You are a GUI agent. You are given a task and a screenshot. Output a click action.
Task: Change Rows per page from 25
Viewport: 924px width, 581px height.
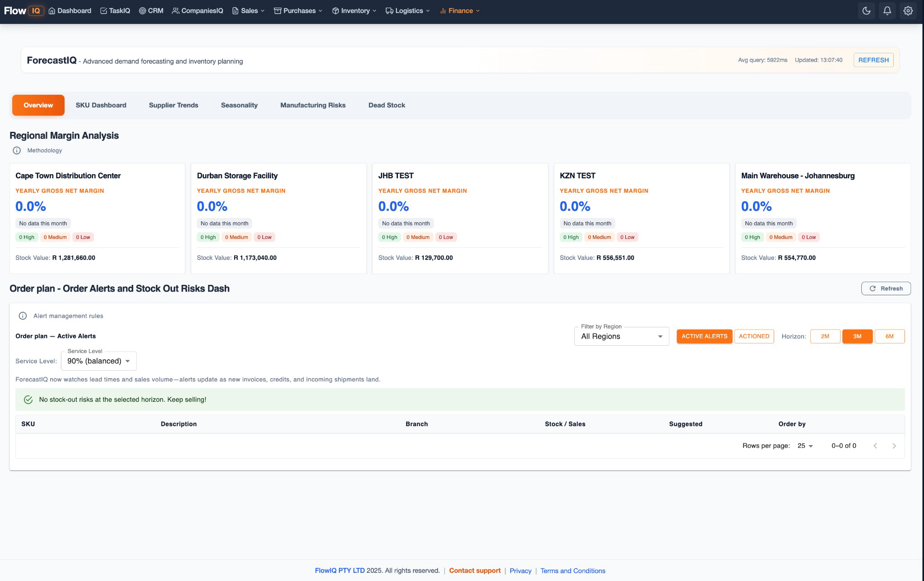(805, 446)
